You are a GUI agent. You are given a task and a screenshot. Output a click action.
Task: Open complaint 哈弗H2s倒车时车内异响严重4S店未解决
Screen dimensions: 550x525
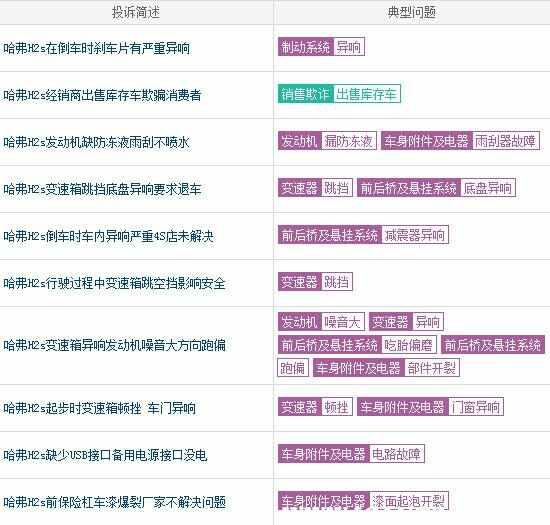(108, 236)
